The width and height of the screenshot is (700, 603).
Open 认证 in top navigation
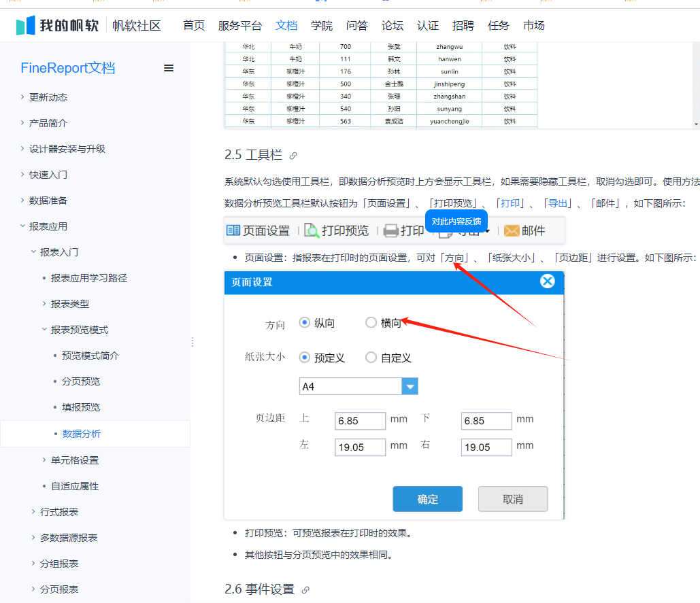click(x=428, y=25)
